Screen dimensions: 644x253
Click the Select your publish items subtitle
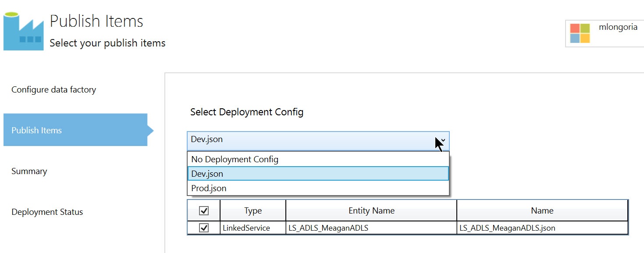107,43
